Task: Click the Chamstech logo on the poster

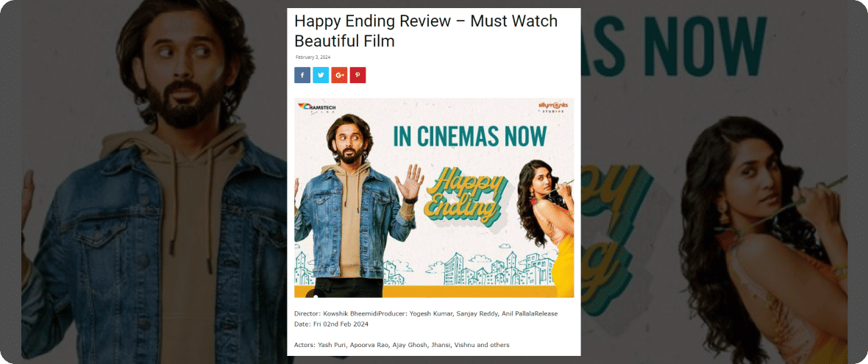Action: point(316,107)
